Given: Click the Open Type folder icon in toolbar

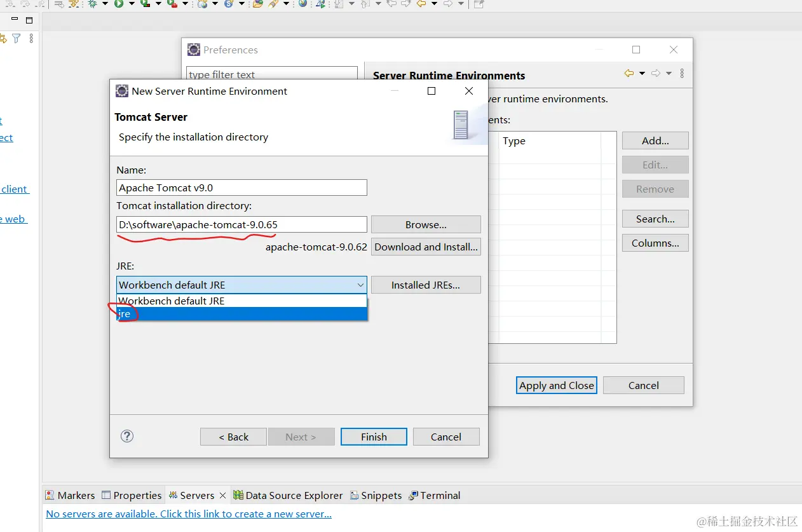Looking at the screenshot, I should (x=257, y=4).
